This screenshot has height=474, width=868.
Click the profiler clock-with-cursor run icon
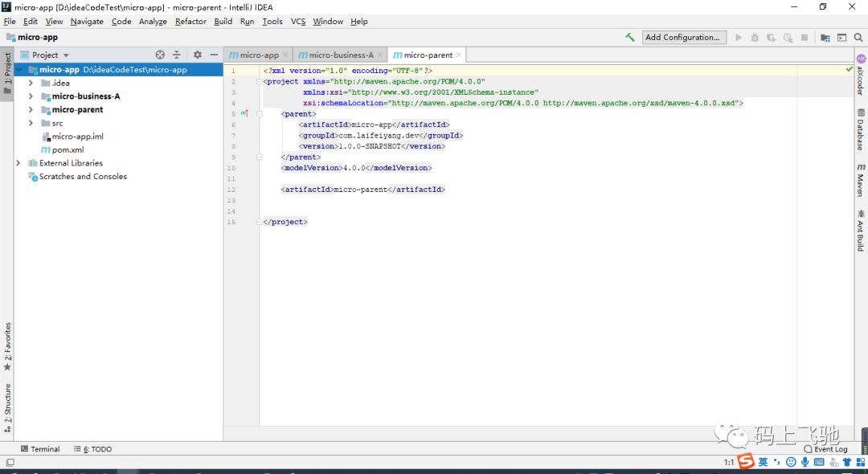pyautogui.click(x=788, y=38)
